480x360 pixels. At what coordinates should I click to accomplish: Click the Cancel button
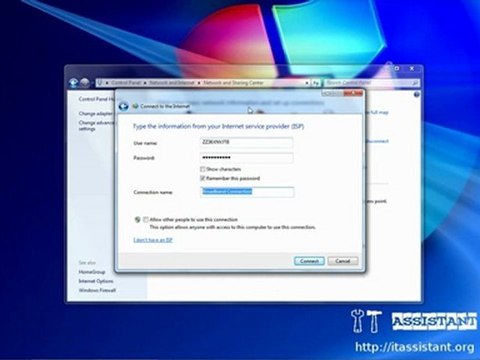point(343,261)
